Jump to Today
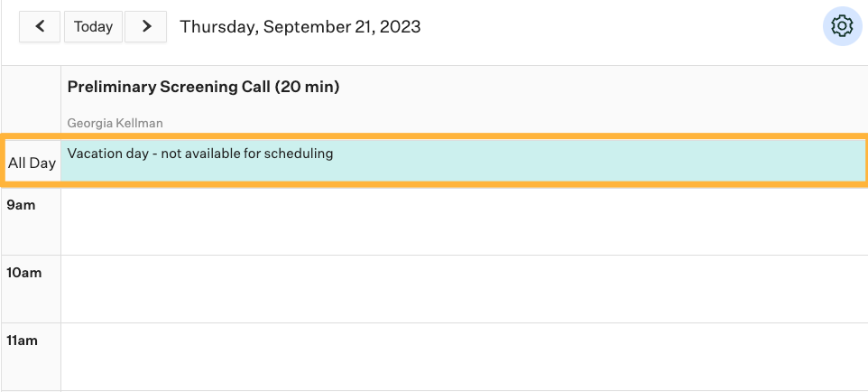This screenshot has height=392, width=868. [93, 26]
